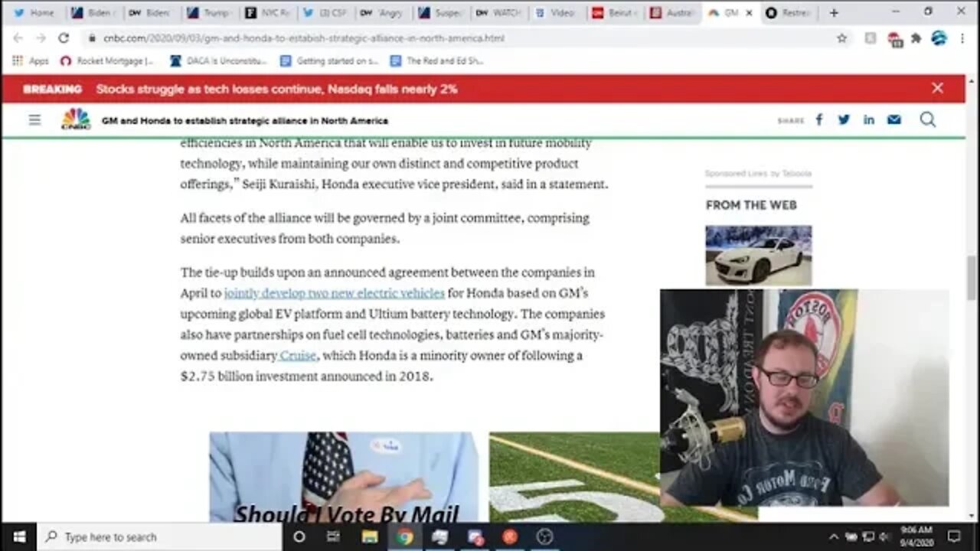Viewport: 980px width, 551px height.
Task: Click the Chrome profile avatar icon
Action: point(939,37)
